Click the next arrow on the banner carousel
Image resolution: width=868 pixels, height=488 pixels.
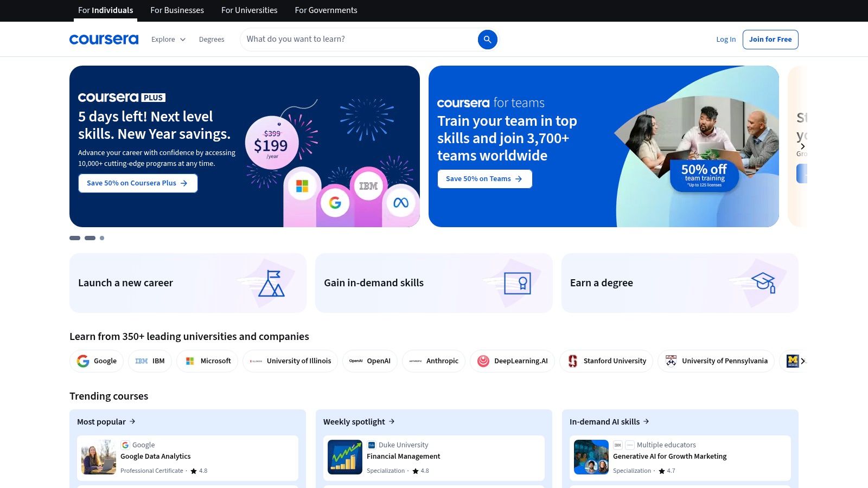point(802,146)
